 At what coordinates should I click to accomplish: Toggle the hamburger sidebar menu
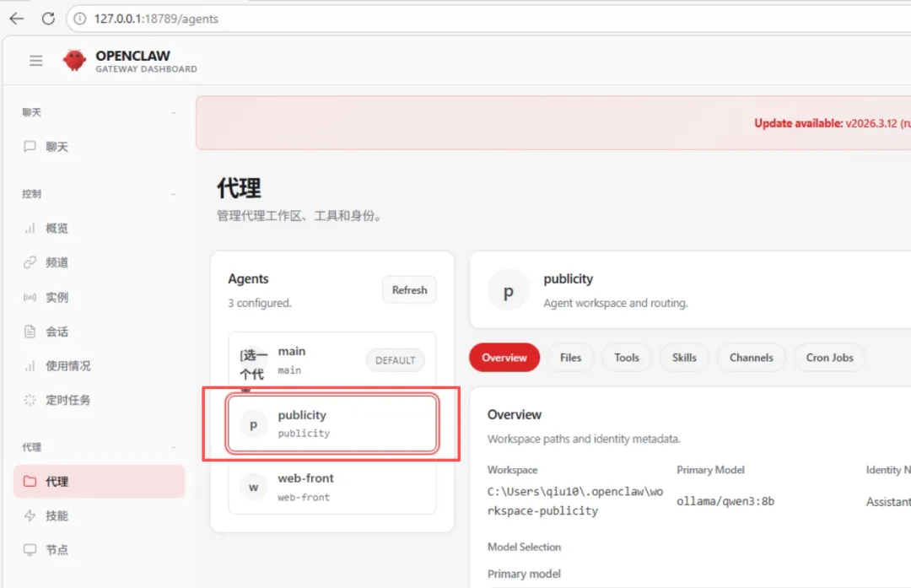pyautogui.click(x=36, y=61)
